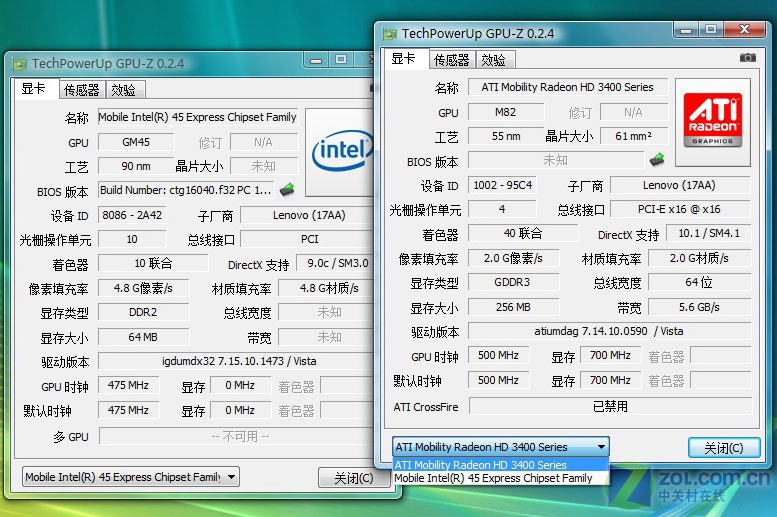Click the atiumdag 7.14.10.0590 driver version field
Screen dimensions: 777x517
click(x=610, y=331)
